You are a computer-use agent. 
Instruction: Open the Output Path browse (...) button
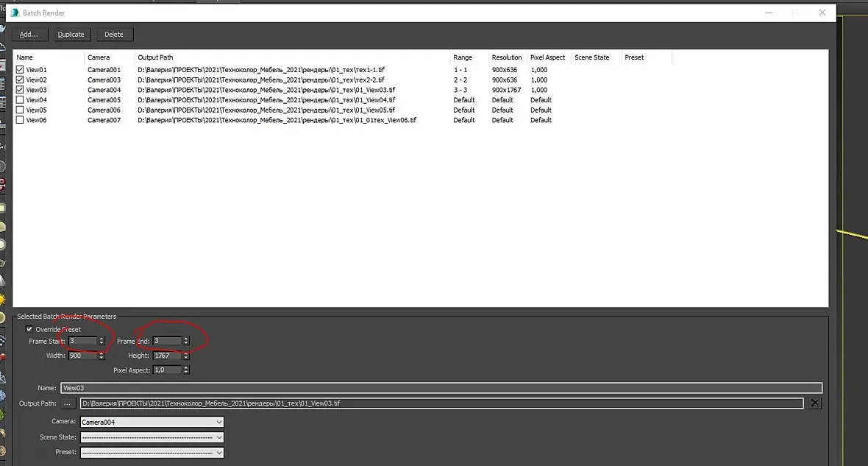pos(67,403)
